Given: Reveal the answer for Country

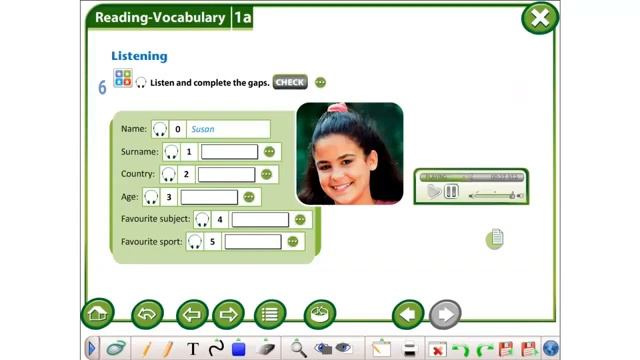Looking at the screenshot, I should tap(266, 174).
